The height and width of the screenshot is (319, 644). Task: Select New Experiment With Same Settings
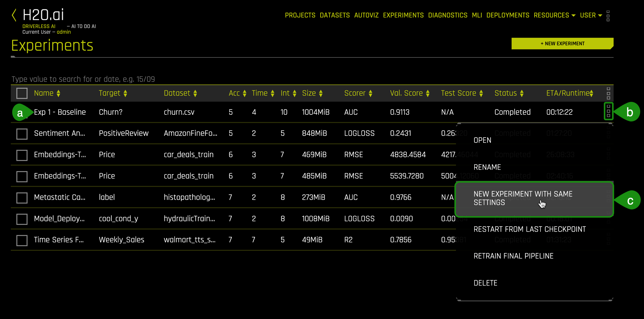click(x=534, y=199)
